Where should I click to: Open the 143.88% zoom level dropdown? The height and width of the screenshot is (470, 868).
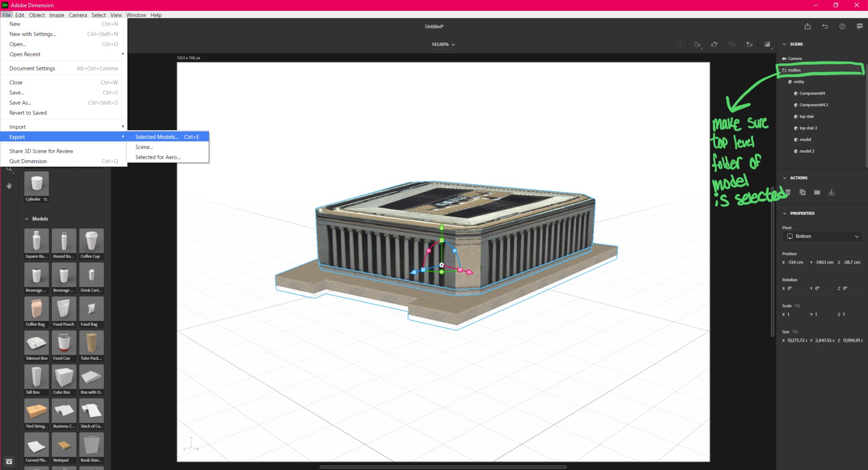[x=443, y=44]
